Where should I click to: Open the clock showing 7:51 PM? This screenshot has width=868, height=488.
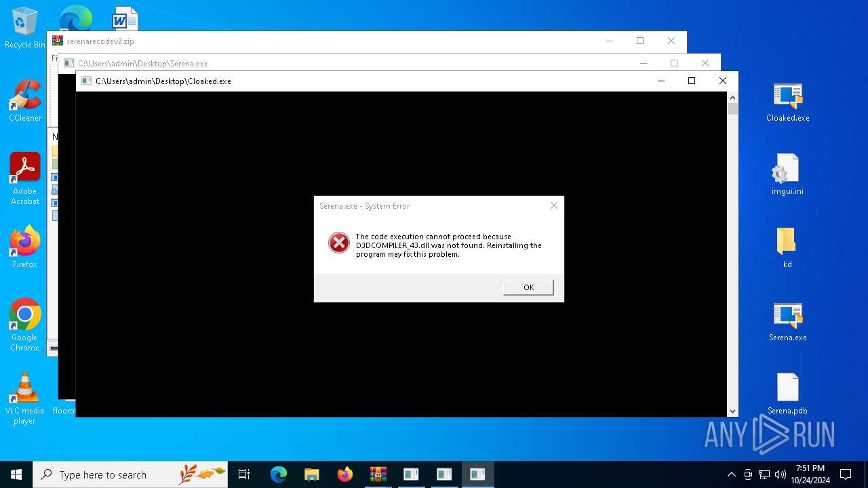point(810,474)
